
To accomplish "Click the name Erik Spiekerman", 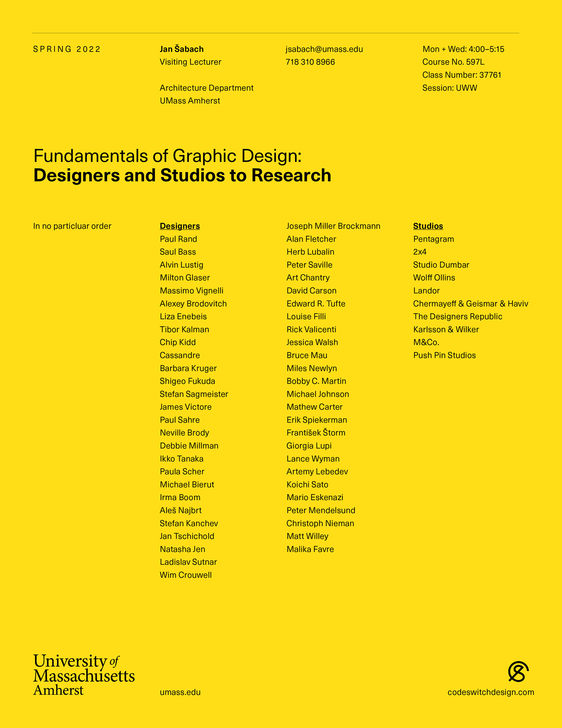I will coord(317,420).
